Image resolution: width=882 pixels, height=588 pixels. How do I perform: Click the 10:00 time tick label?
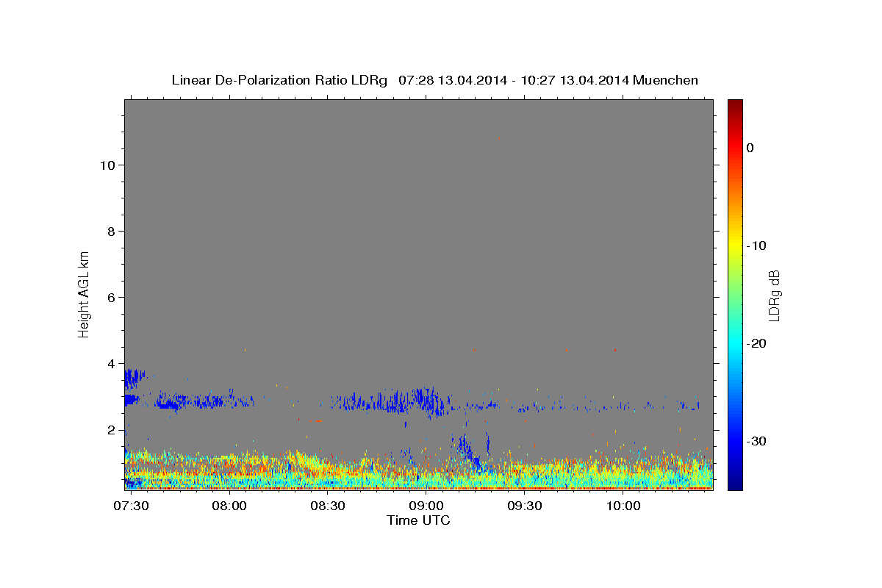coord(623,506)
